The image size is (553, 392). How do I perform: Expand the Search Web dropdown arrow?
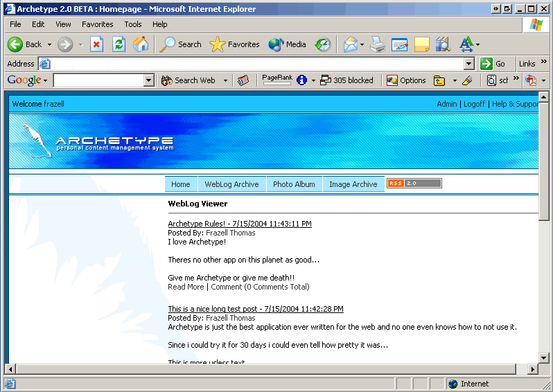pyautogui.click(x=225, y=81)
